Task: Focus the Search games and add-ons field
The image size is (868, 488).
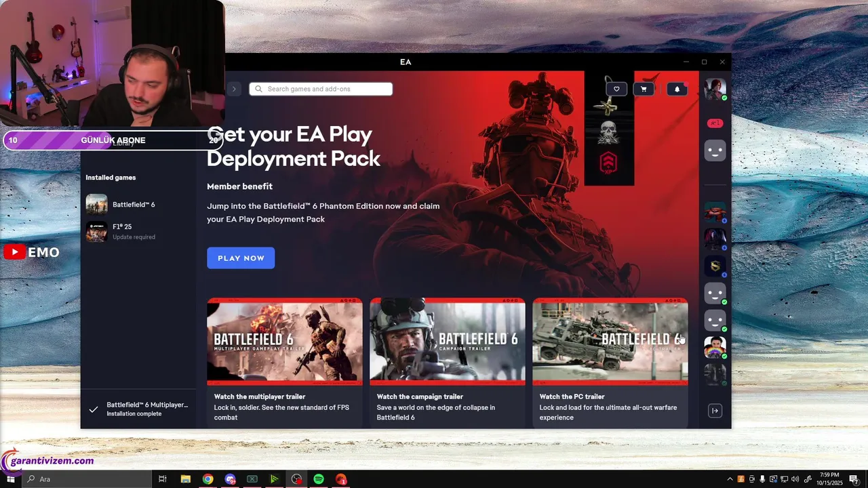Action: pyautogui.click(x=321, y=89)
